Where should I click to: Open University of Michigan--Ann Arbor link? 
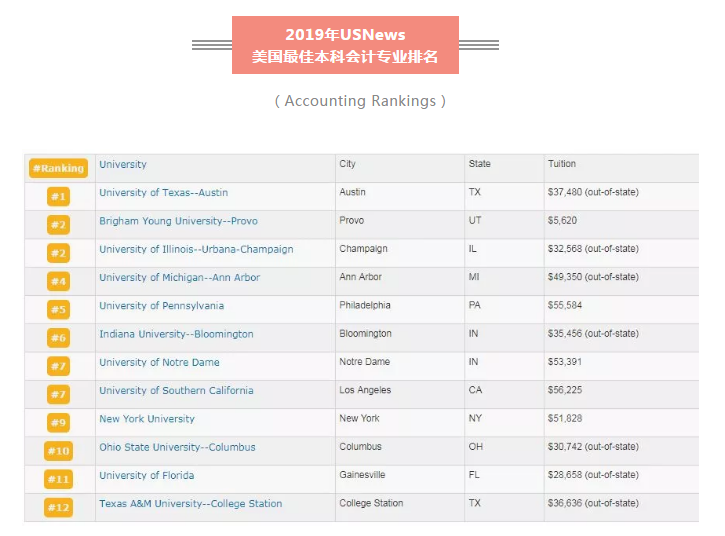(x=179, y=277)
